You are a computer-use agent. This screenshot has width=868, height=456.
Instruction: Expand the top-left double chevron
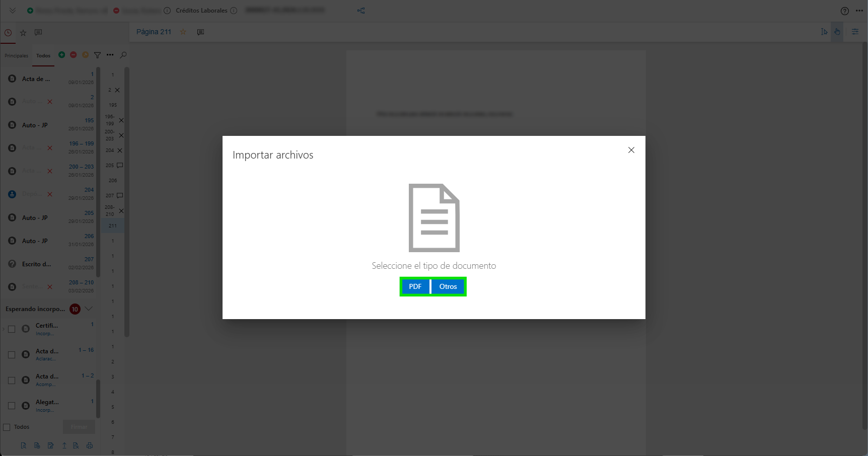point(13,11)
